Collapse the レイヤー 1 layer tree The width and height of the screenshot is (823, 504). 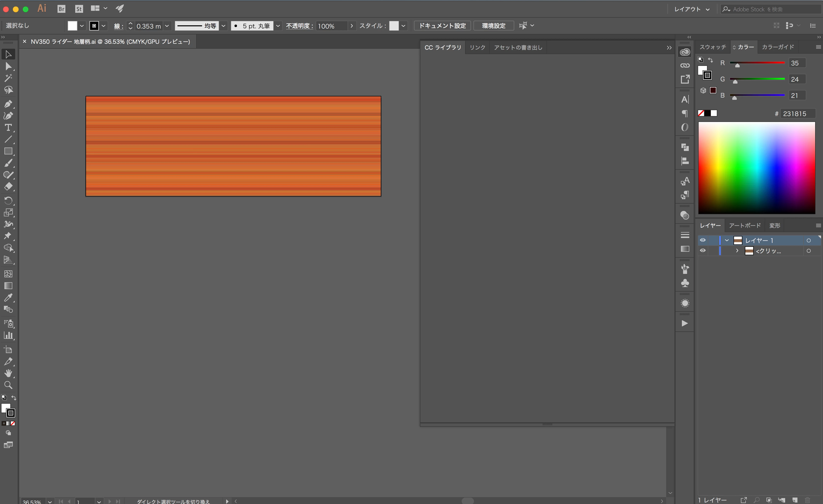point(726,240)
